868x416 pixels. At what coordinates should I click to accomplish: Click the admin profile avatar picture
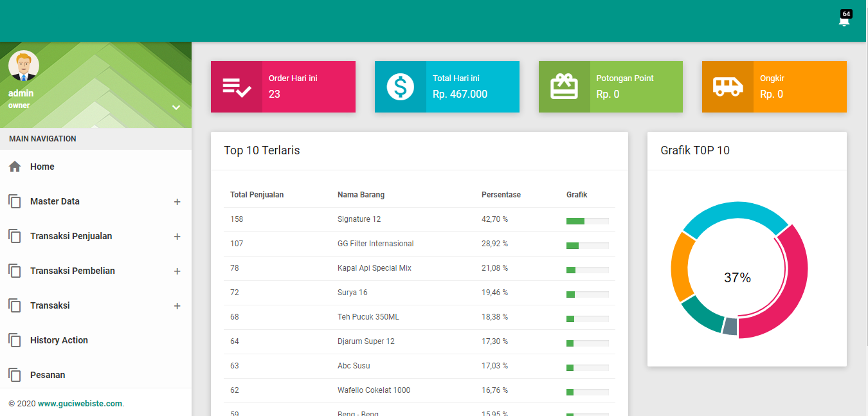click(23, 65)
